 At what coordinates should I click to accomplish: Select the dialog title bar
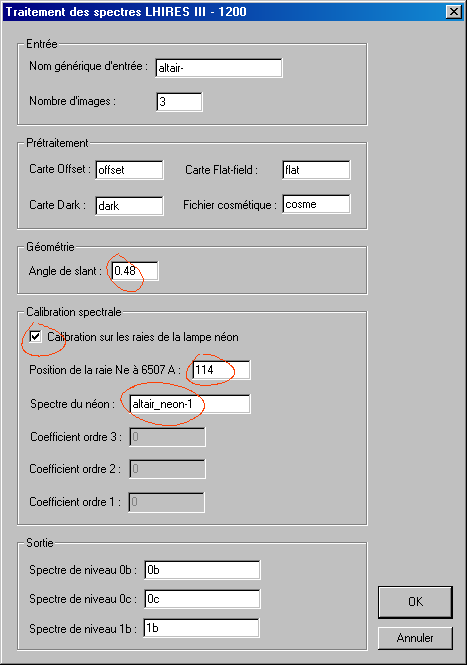pos(223,11)
